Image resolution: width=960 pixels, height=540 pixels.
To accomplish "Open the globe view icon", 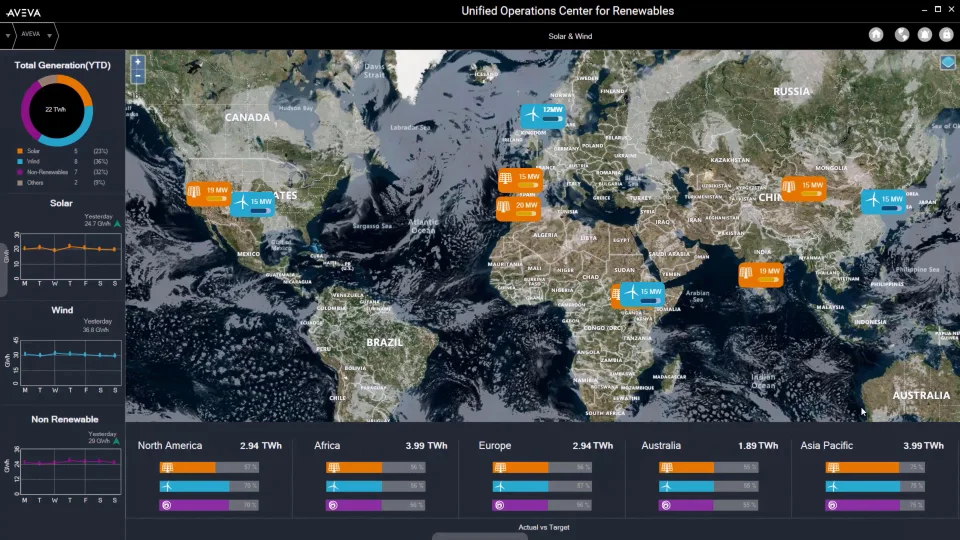I will click(x=901, y=34).
